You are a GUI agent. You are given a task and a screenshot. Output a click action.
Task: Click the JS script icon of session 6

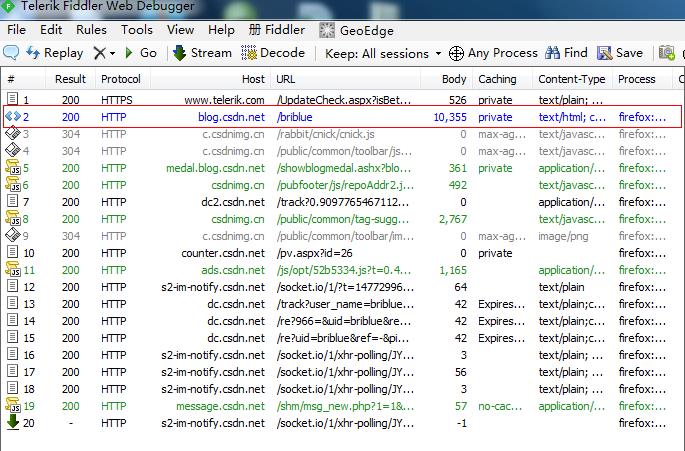(13, 184)
